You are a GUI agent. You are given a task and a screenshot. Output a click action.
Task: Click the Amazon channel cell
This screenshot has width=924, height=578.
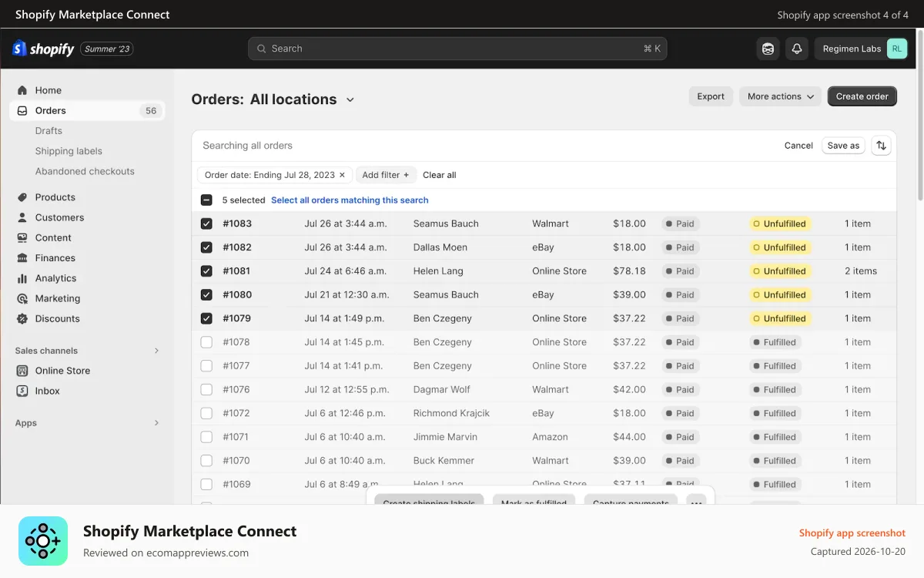550,437
